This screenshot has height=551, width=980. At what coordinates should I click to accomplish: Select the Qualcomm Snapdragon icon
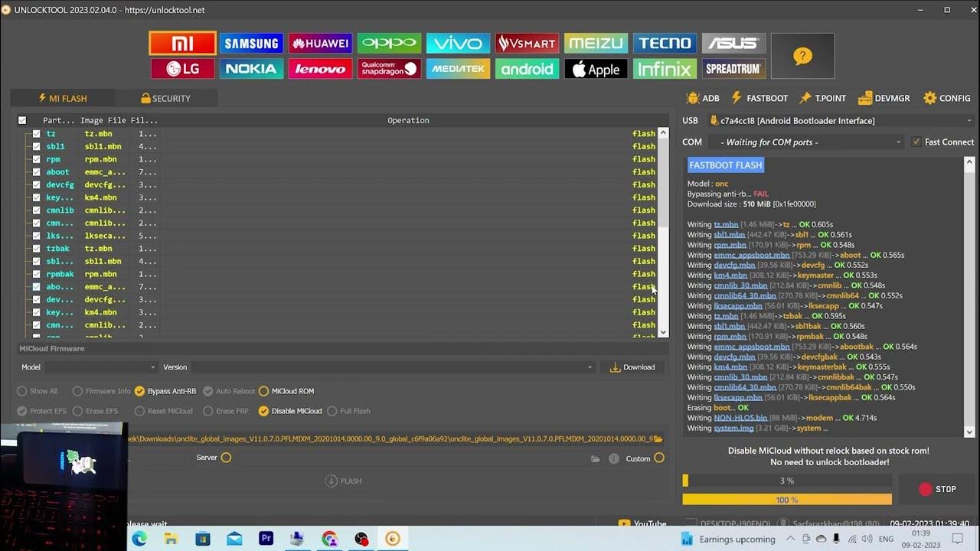[x=389, y=69]
